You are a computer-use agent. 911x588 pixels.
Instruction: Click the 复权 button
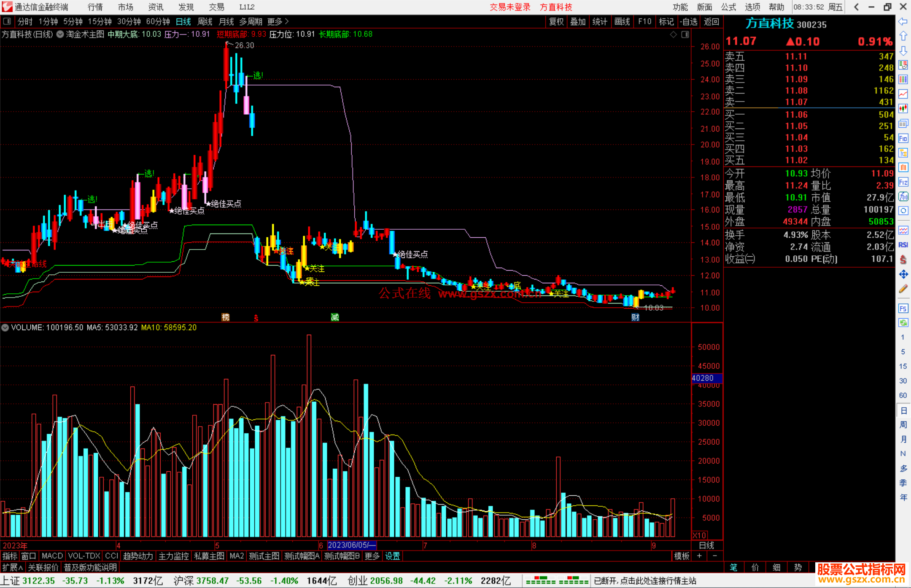pos(556,21)
